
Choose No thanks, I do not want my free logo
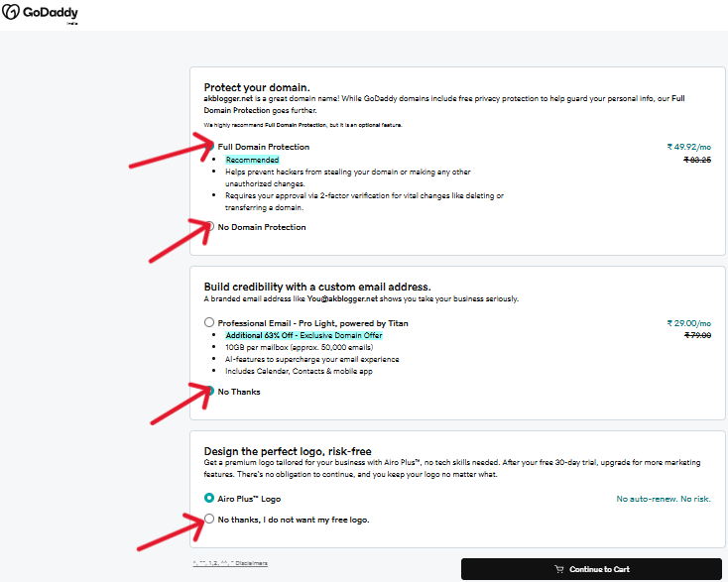point(209,519)
